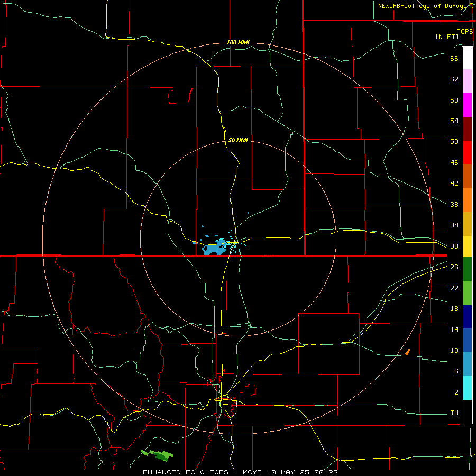Viewport: 476px width, 476px height.
Task: Click the '30' legend value
Action: click(454, 246)
